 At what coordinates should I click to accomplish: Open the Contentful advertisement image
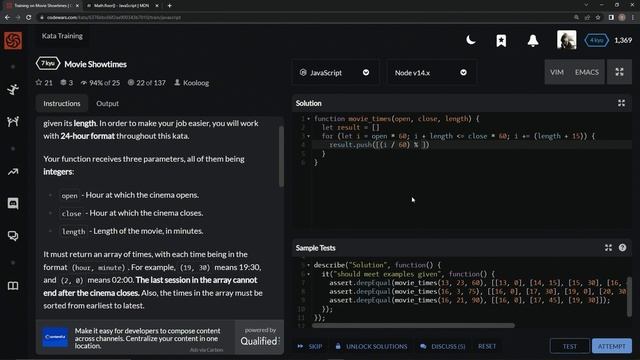coord(55,337)
